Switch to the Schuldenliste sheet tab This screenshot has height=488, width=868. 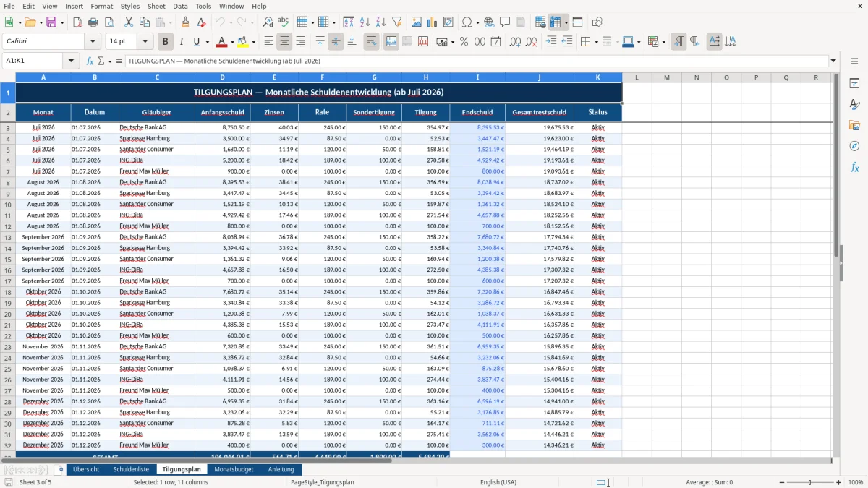coord(131,469)
